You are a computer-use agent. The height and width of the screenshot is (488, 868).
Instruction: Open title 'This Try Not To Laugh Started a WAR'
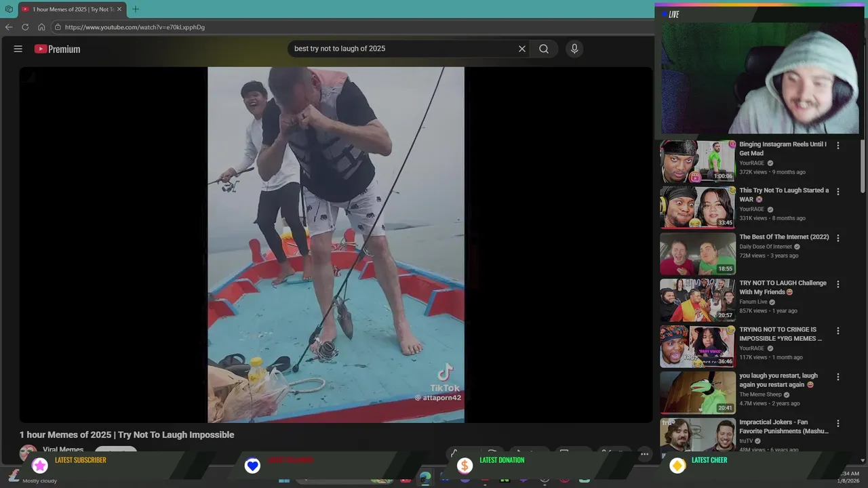[x=784, y=195]
